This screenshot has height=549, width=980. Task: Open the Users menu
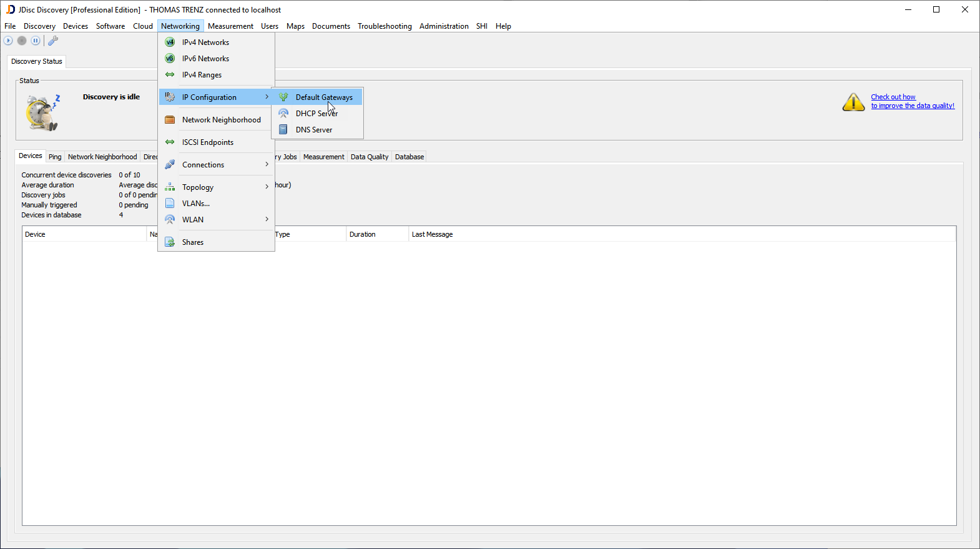click(x=270, y=26)
